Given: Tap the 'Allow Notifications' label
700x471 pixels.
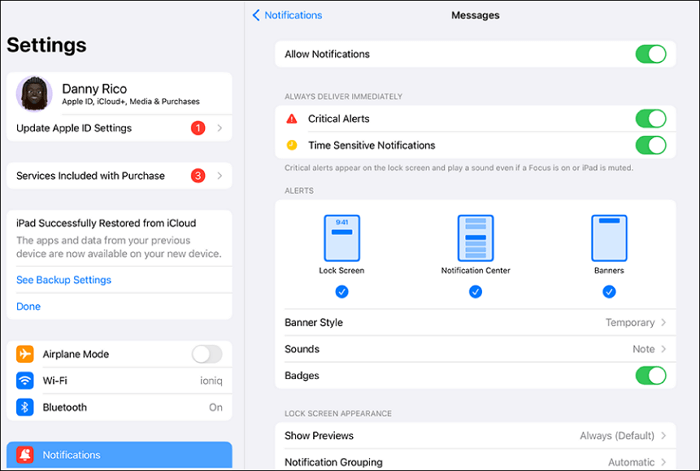Looking at the screenshot, I should tap(327, 54).
